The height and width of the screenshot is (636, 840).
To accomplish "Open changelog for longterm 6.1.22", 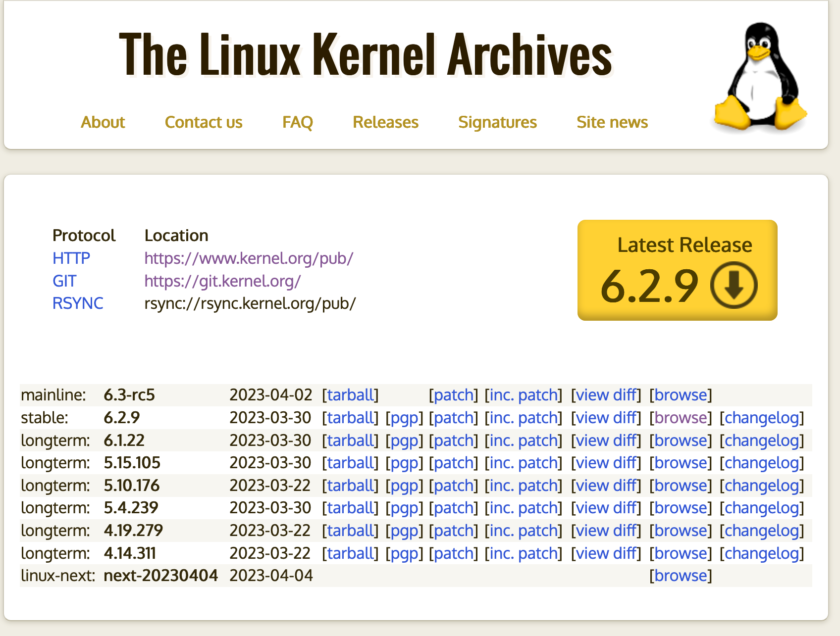I will tap(762, 440).
